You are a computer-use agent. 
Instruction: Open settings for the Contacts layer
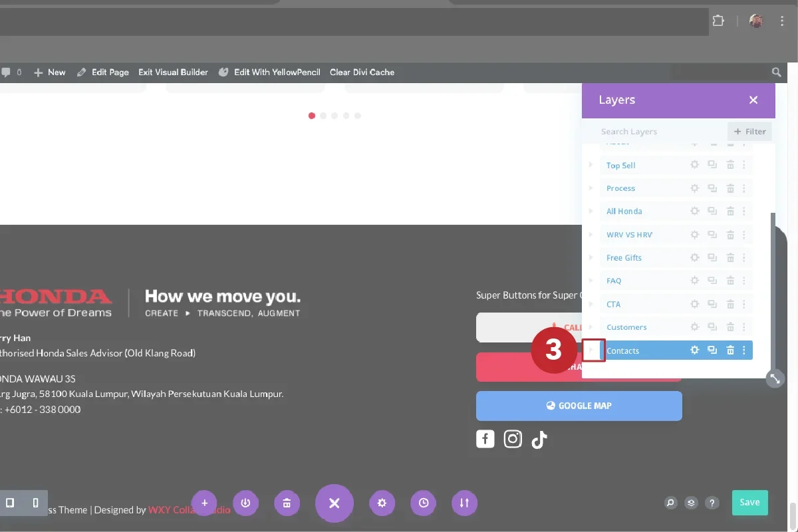(694, 350)
